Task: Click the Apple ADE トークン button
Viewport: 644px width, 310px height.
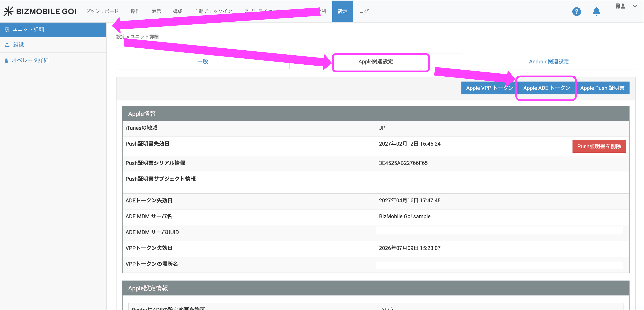Action: (547, 88)
